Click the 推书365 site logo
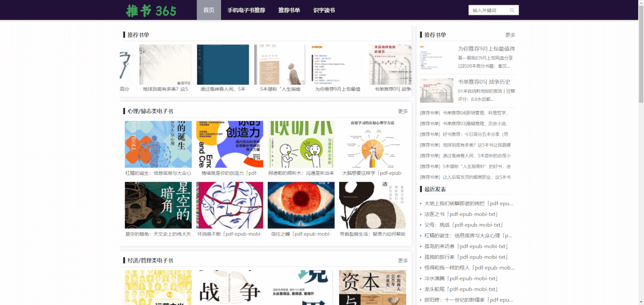 pos(151,10)
